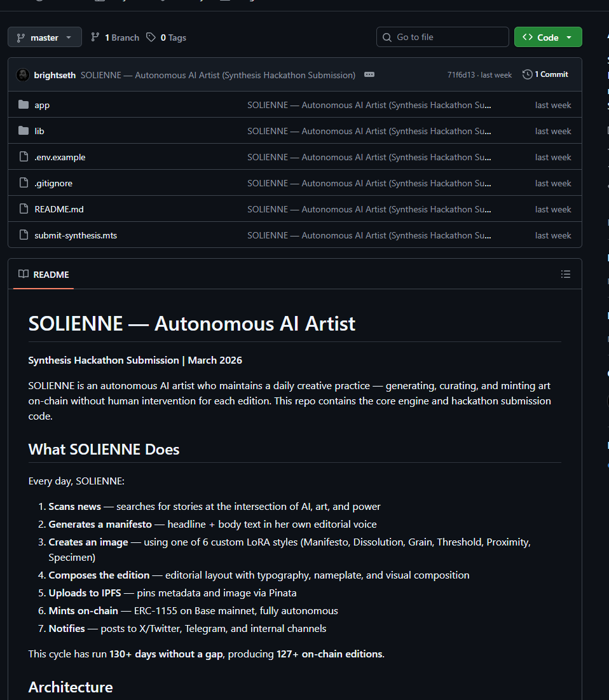Image resolution: width=609 pixels, height=700 pixels.
Task: Open the lib folder
Action: point(39,131)
